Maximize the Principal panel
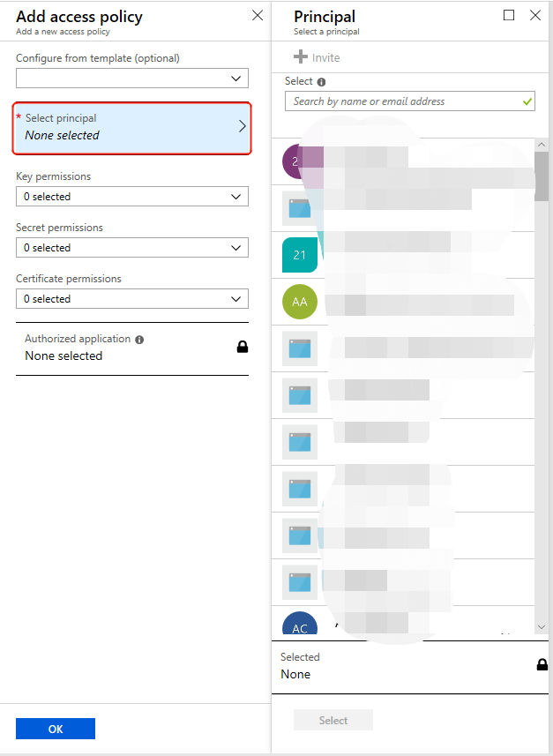 (509, 15)
